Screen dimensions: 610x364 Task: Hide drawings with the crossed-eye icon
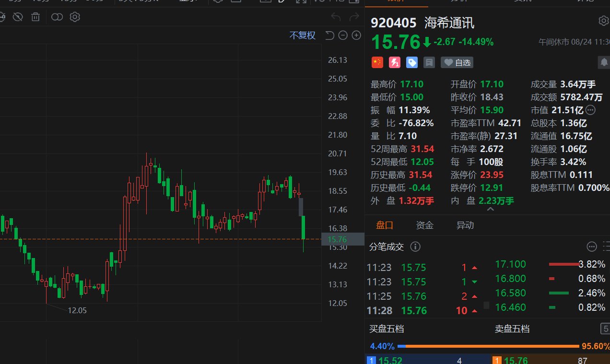coord(18,17)
